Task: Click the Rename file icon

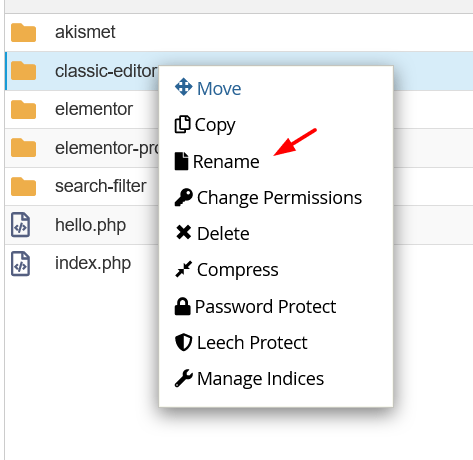Action: coord(181,161)
